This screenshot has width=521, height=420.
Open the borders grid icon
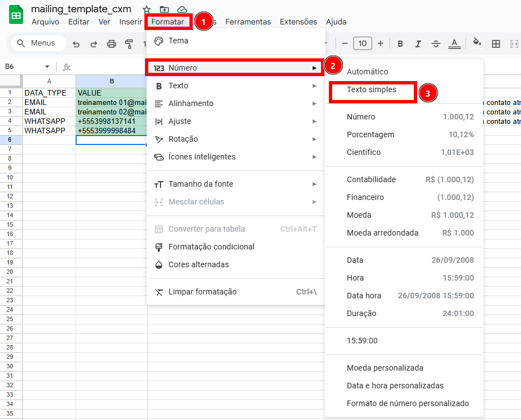point(496,43)
